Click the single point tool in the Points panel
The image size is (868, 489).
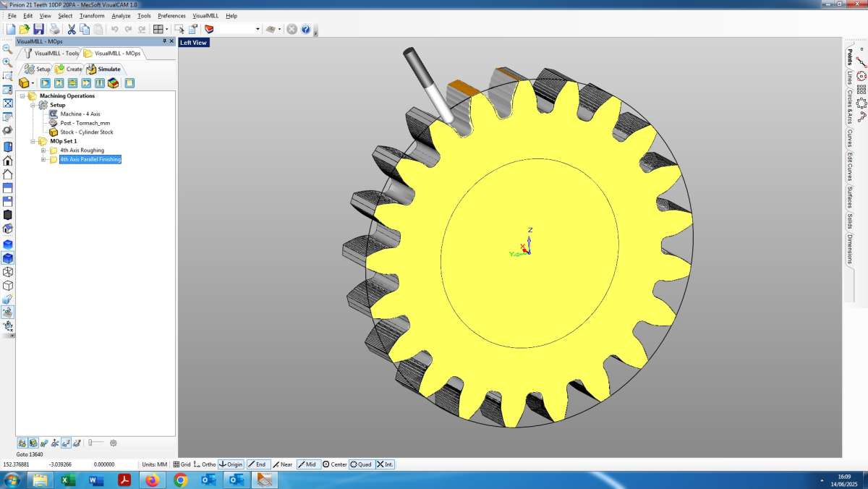(x=861, y=50)
